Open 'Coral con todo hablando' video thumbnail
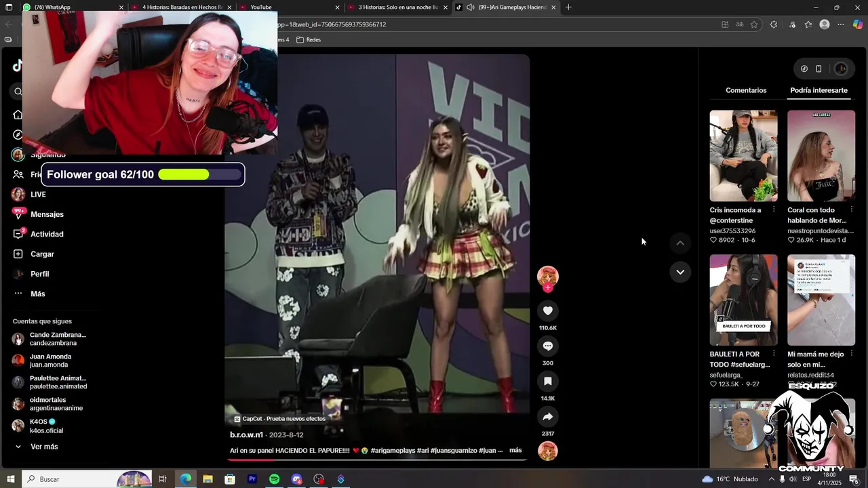This screenshot has height=488, width=868. [x=821, y=156]
